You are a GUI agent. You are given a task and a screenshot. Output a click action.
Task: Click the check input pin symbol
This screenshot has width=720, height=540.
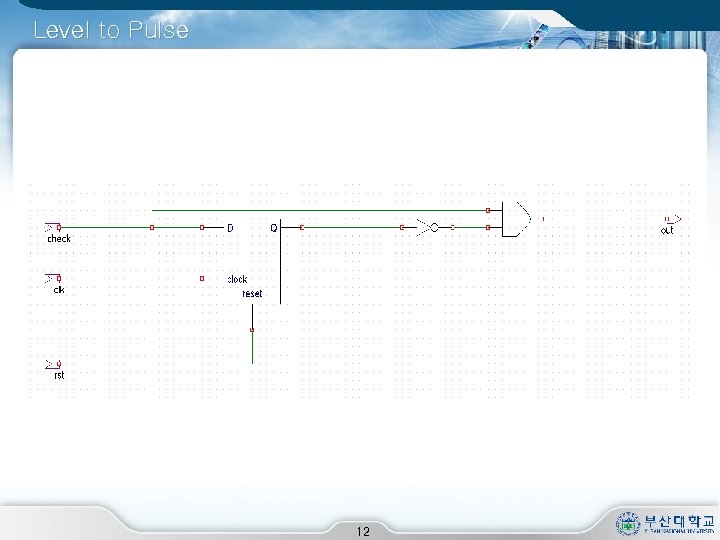pyautogui.click(x=53, y=227)
